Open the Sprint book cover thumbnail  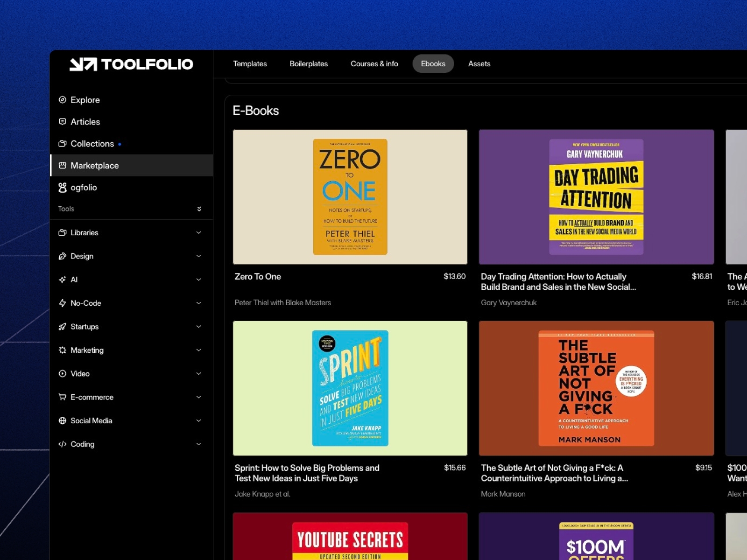point(350,388)
